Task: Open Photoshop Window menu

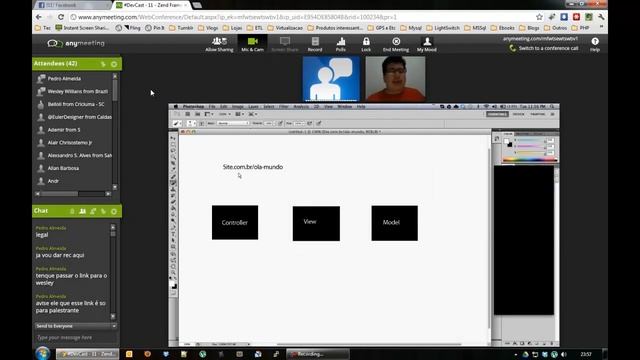Action: [344, 107]
